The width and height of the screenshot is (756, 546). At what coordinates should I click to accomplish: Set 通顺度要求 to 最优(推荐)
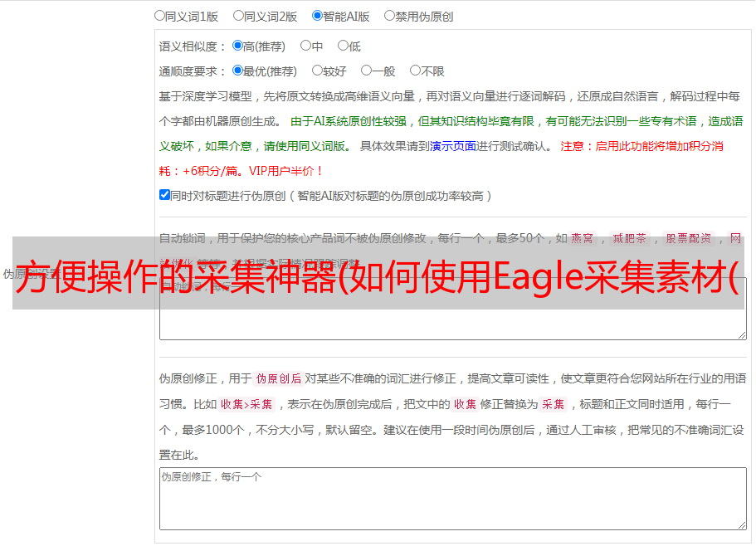click(x=237, y=71)
